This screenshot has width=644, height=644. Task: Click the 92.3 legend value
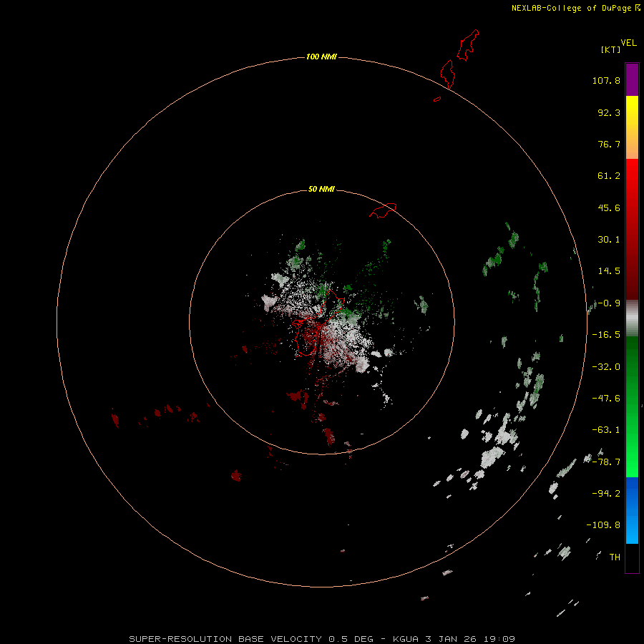click(609, 112)
